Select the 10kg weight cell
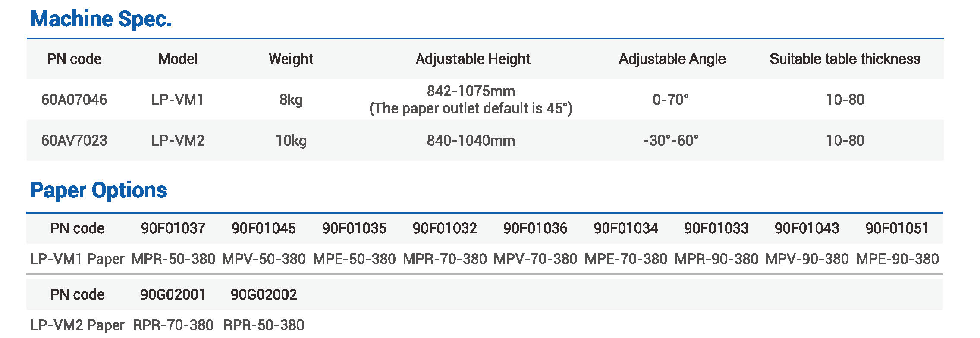 (x=291, y=141)
